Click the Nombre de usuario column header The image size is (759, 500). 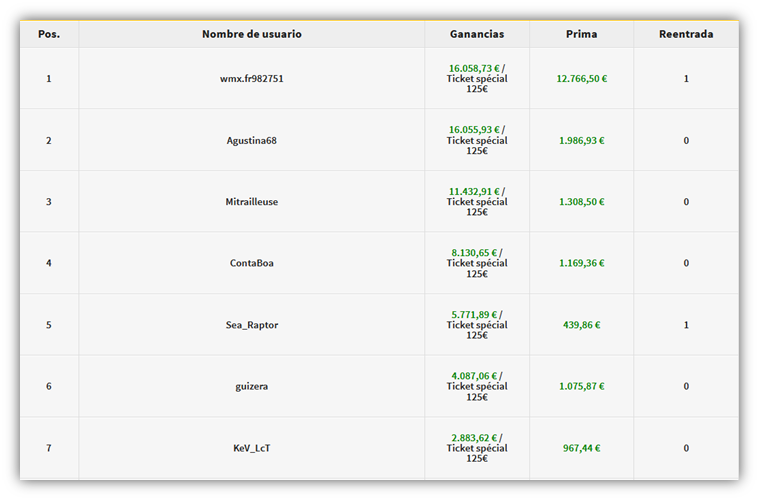coord(251,34)
